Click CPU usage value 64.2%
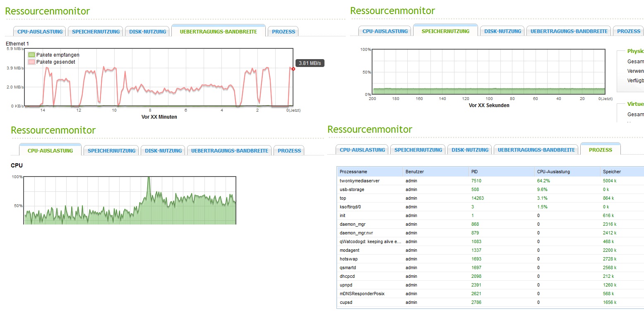 point(543,181)
